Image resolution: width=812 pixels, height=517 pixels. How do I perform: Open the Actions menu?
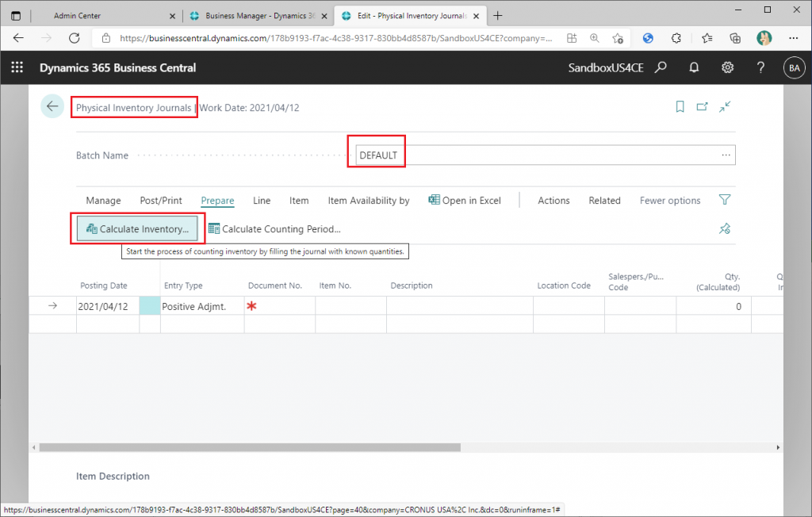point(553,201)
